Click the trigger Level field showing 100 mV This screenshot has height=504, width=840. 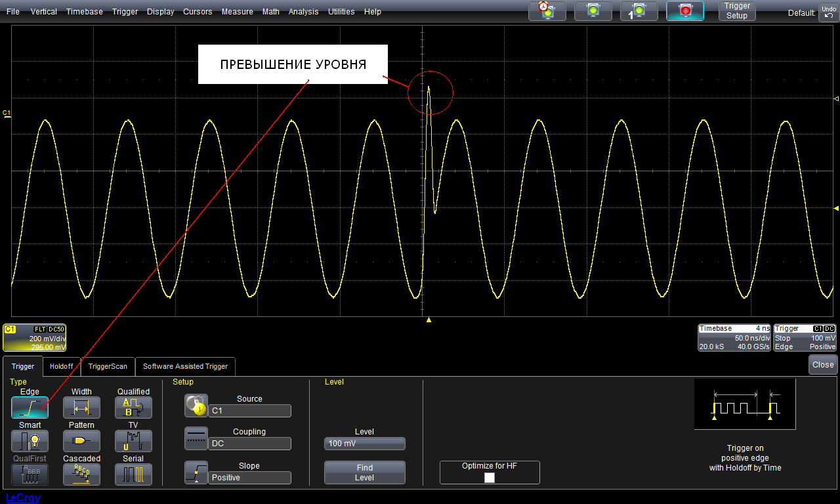pos(364,444)
